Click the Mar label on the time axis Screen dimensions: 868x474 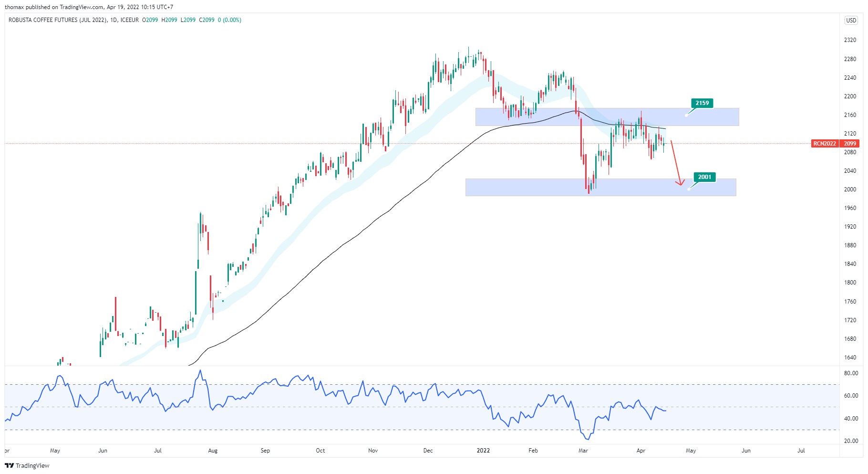click(x=583, y=451)
